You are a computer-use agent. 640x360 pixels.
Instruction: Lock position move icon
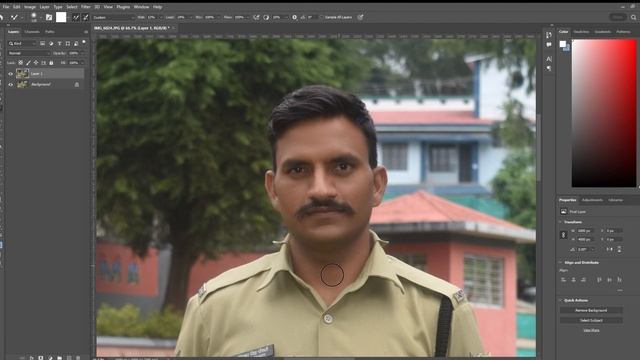[36, 63]
